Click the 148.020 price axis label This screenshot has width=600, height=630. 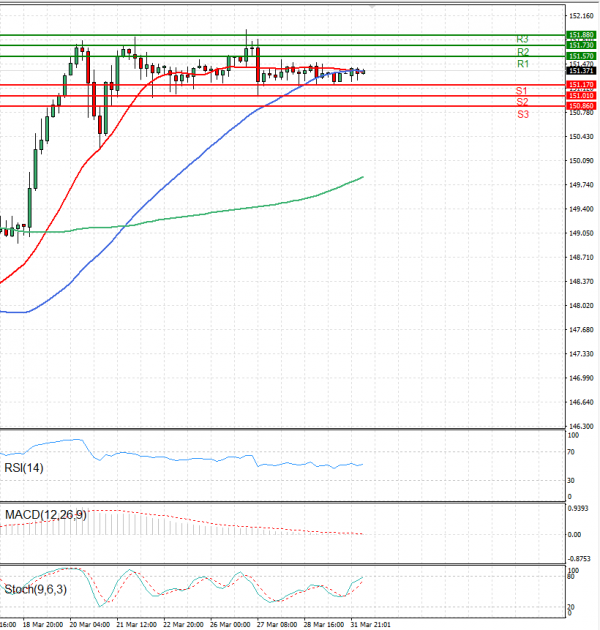581,305
